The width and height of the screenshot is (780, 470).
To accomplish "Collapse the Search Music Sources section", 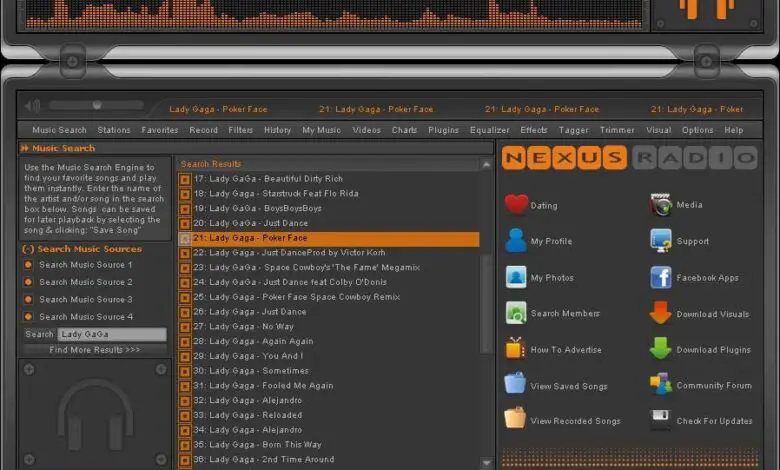I will [28, 249].
